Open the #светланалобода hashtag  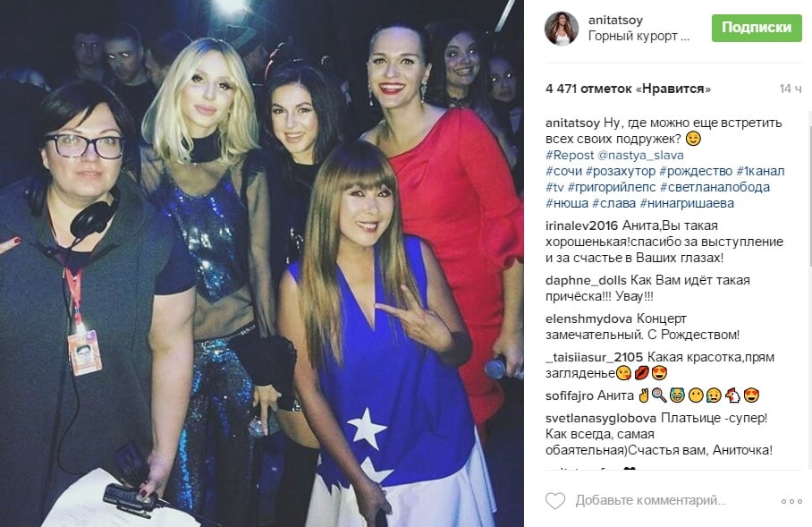coord(715,187)
